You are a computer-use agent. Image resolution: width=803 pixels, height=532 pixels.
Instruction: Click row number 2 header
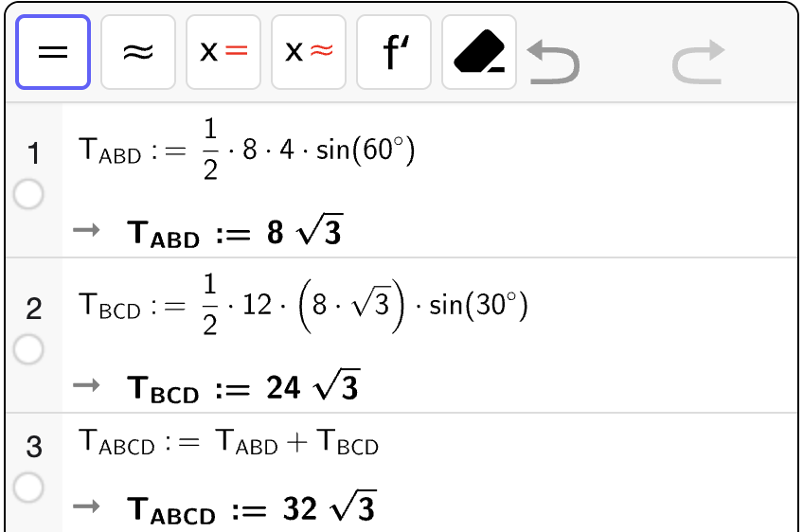[x=34, y=309]
